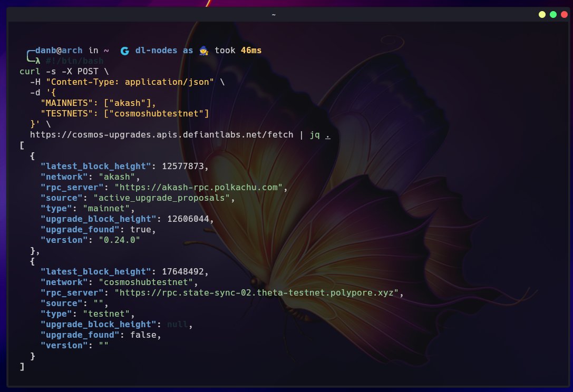Image resolution: width=573 pixels, height=392 pixels.
Task: Open the theta-testnet.polypore.xyz RPC link
Action: click(257, 293)
